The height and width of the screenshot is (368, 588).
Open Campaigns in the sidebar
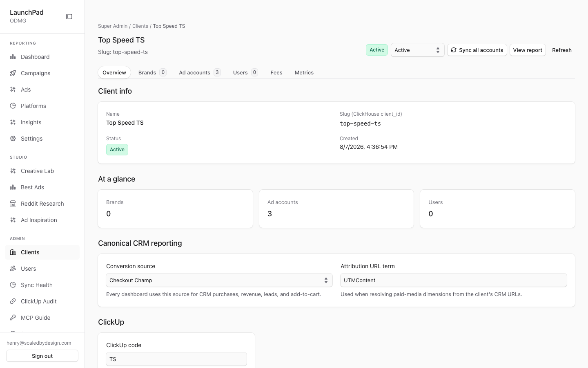click(x=42, y=73)
